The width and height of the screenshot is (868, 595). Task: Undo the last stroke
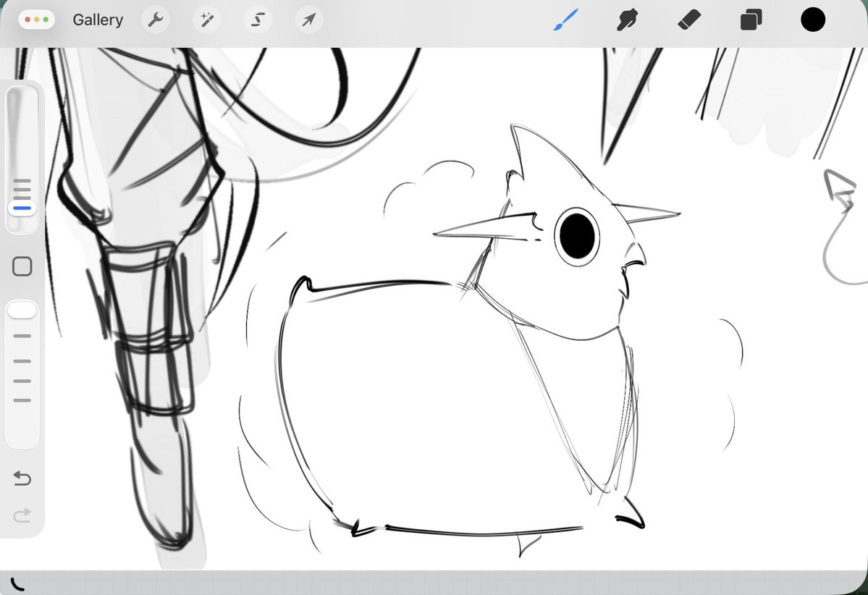[22, 478]
